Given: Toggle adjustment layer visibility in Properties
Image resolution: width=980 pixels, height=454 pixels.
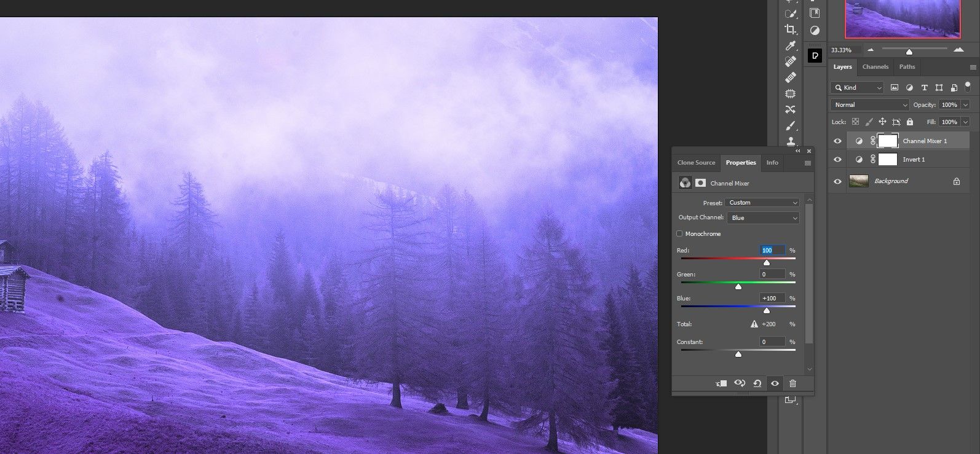Looking at the screenshot, I should [775, 383].
